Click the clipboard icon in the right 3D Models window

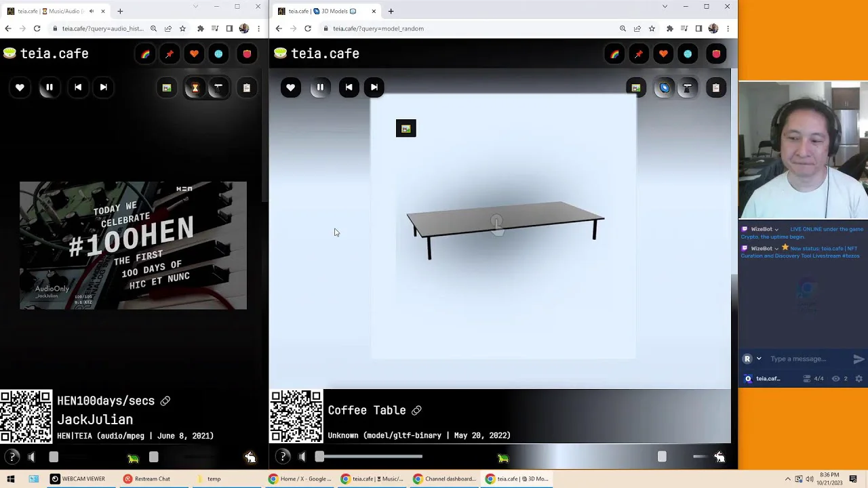715,87
